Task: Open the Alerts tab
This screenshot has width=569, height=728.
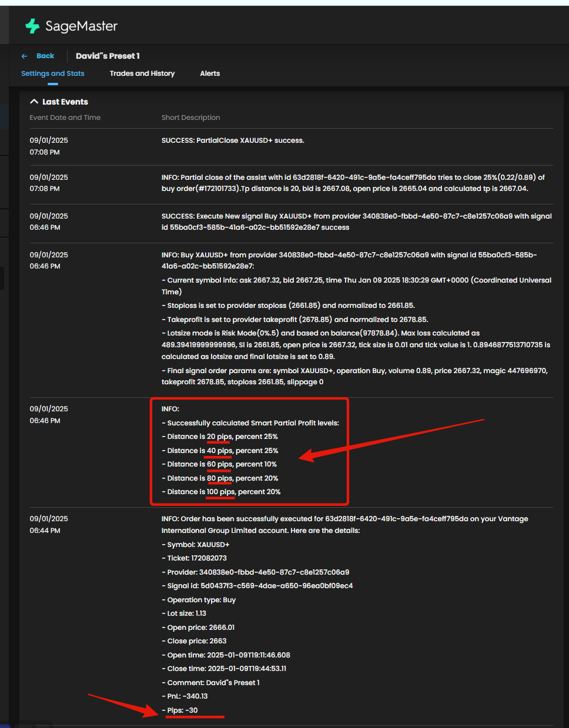Action: 210,73
